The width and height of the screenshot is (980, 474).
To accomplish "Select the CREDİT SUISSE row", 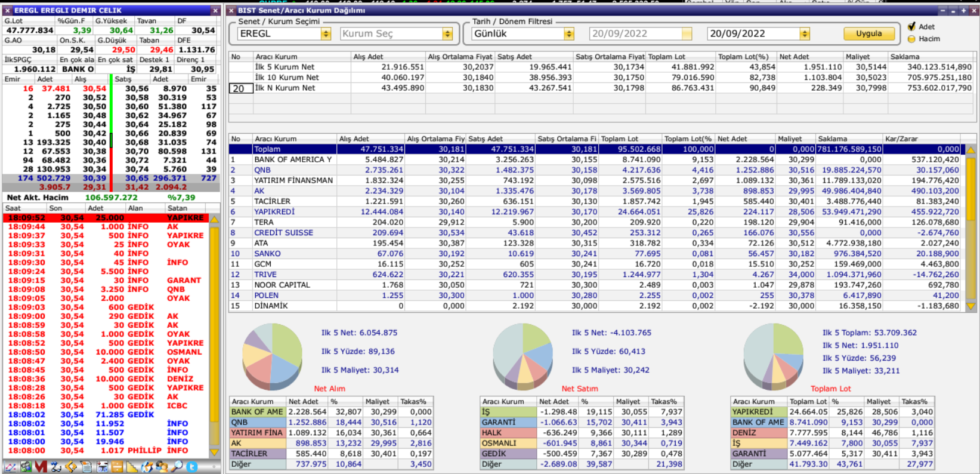I will tap(595, 233).
